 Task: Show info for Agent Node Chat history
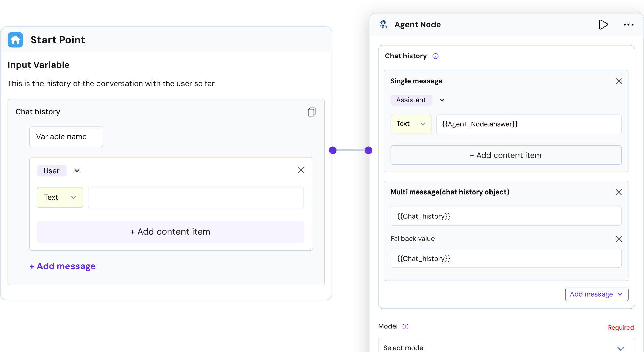coord(436,56)
